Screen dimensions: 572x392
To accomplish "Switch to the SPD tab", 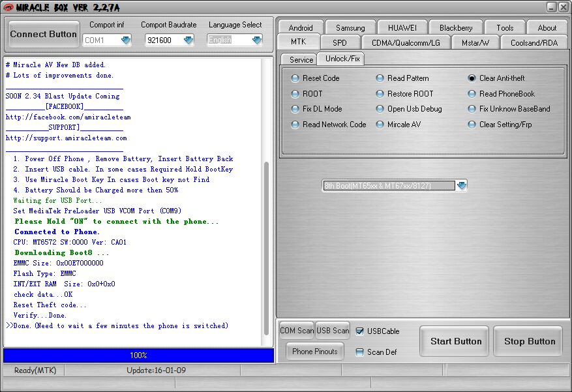I will [x=340, y=42].
